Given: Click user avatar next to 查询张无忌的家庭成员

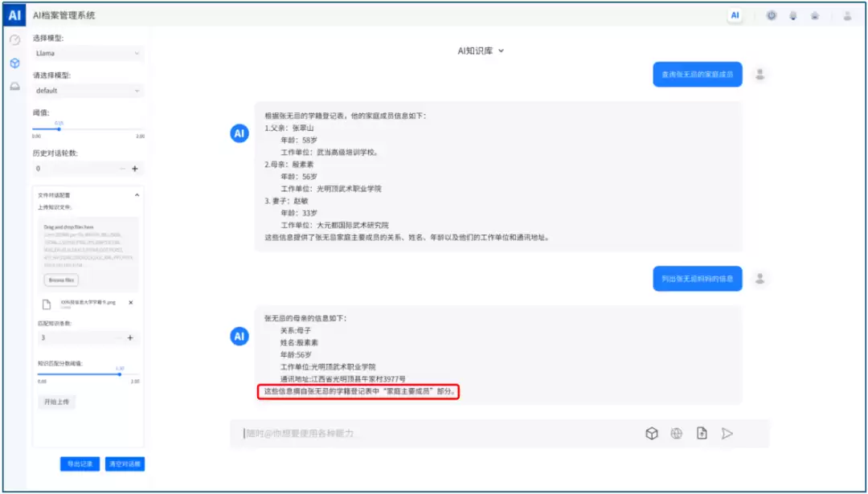Looking at the screenshot, I should [760, 74].
